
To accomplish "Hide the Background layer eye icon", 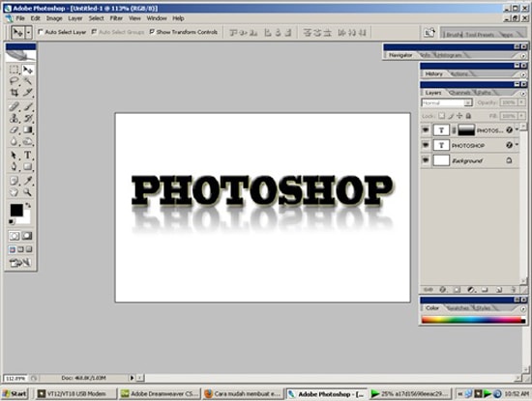I will click(426, 160).
